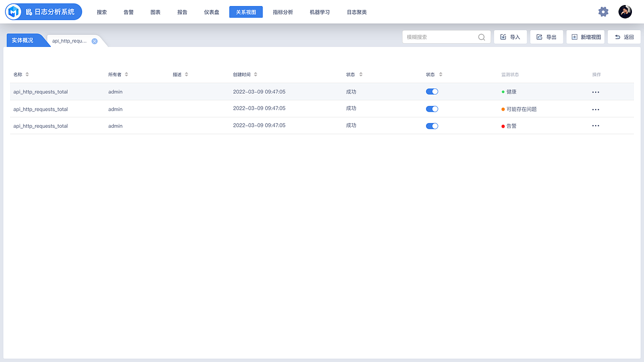Screen dimensions: 644x362
Task: Sort by 创建时间 using the column sorter
Action: [x=256, y=74]
